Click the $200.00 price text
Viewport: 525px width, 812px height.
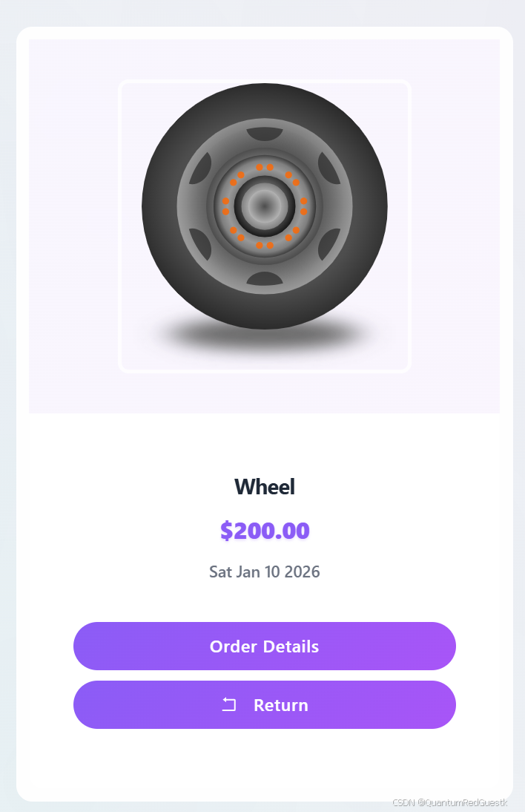(264, 531)
